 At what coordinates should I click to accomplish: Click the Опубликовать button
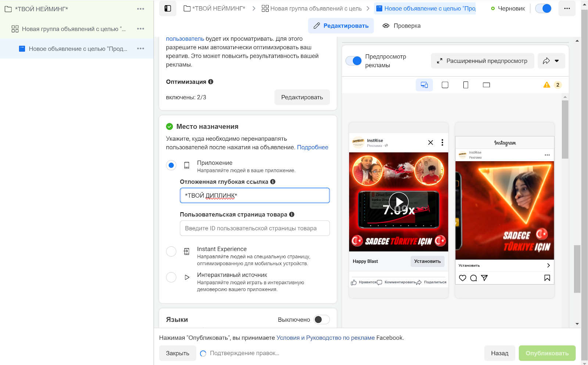point(547,353)
